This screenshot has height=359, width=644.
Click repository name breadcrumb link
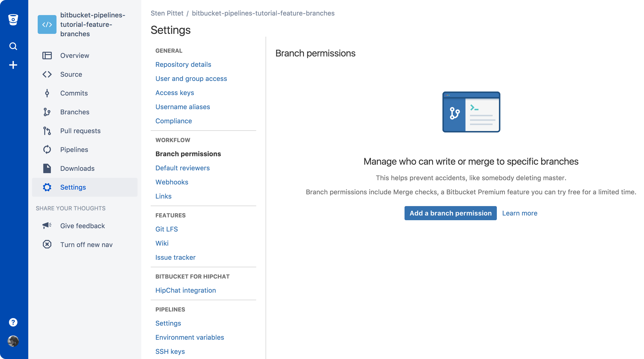263,13
